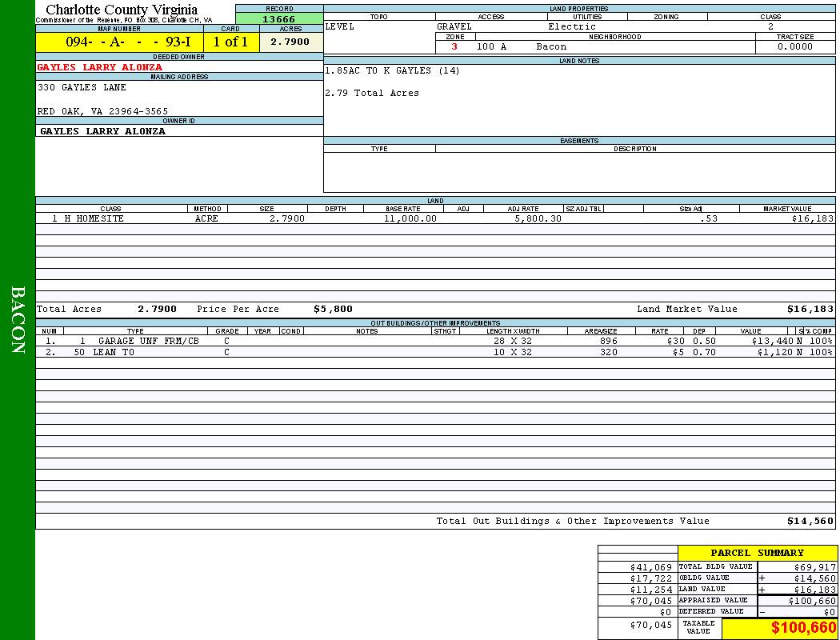Viewport: 840px width, 640px height.
Task: Click the 2.7900 acres field beside card
Action: 290,42
